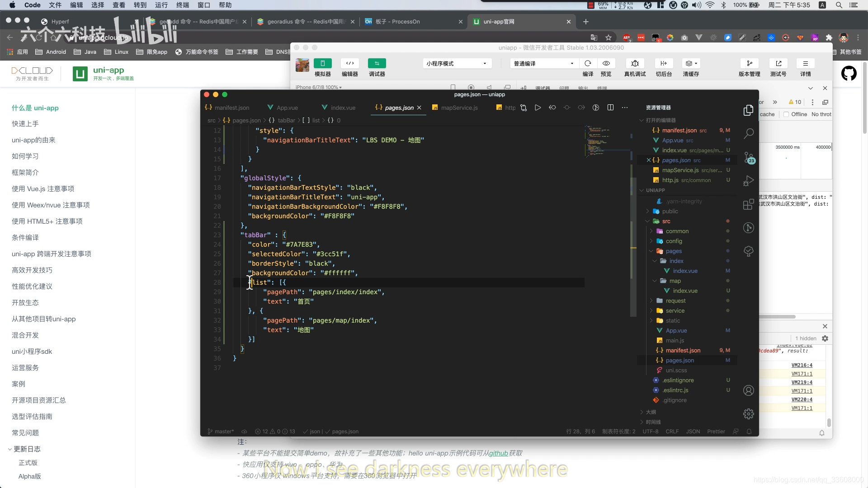This screenshot has width=868, height=488.
Task: Click the github link in the notes
Action: pos(498,453)
